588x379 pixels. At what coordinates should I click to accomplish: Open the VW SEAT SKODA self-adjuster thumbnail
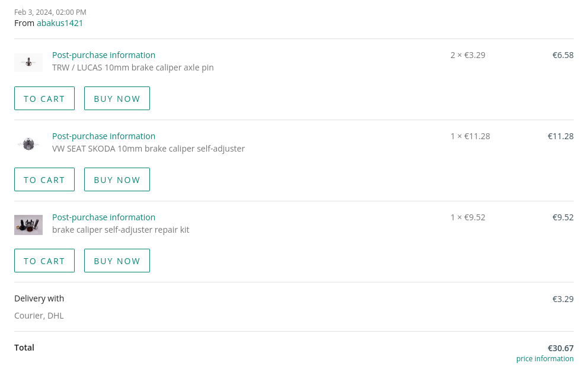tap(28, 143)
